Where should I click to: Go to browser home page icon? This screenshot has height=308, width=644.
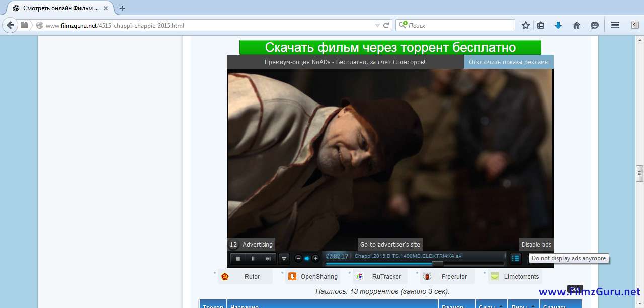(x=577, y=25)
